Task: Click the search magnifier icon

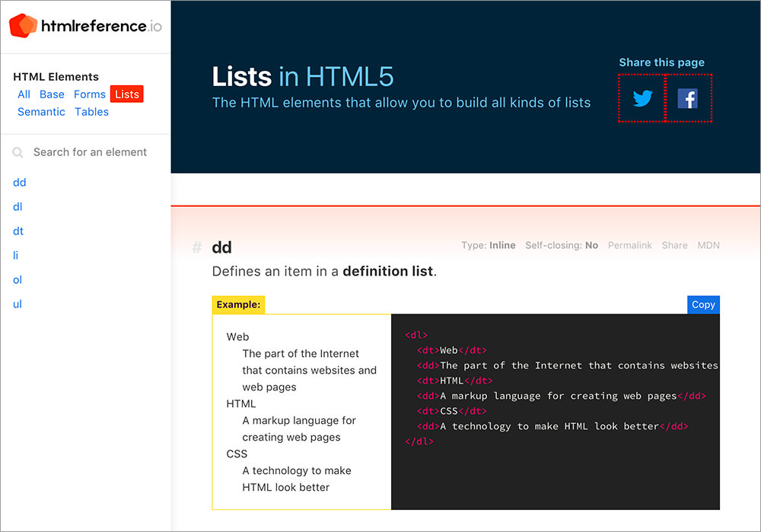Action: click(18, 152)
